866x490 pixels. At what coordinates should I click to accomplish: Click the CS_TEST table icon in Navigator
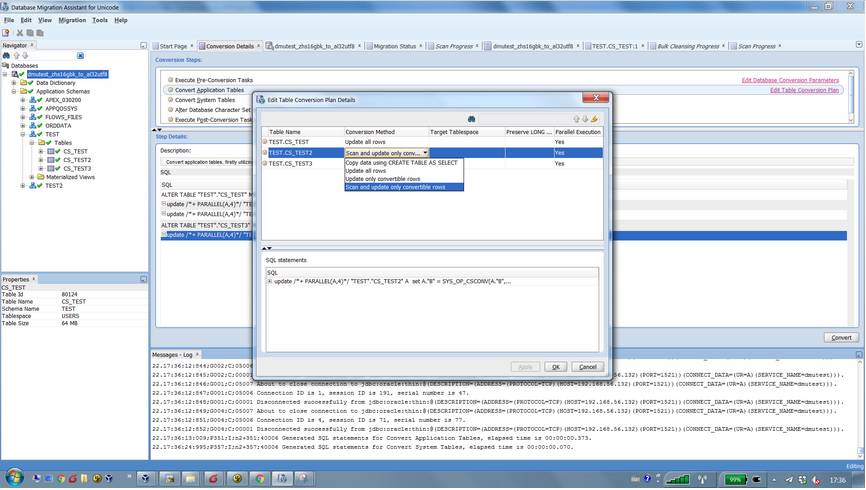(x=50, y=151)
